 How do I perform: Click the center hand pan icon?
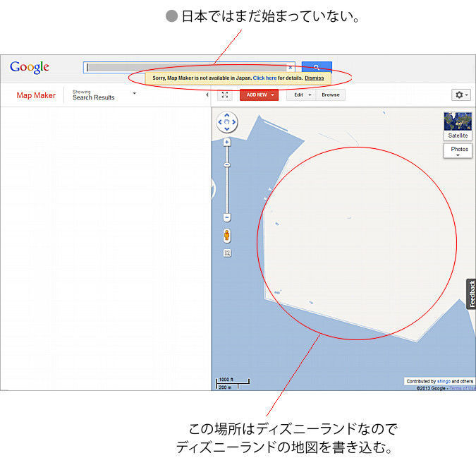coord(227,122)
